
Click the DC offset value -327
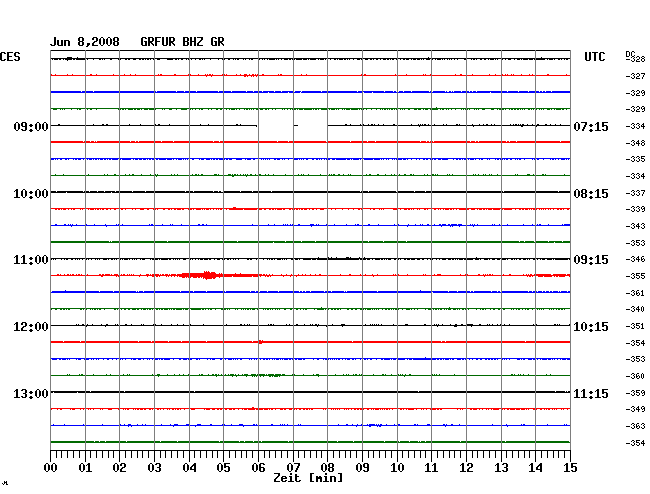(x=635, y=76)
